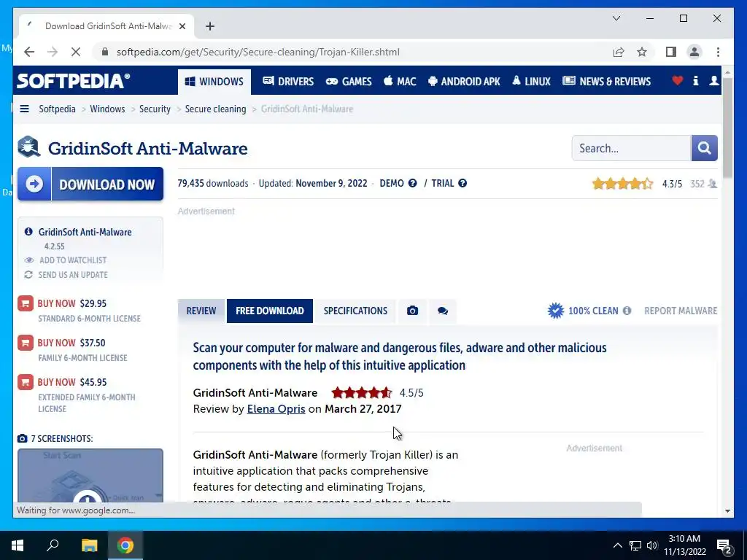Open Elena Opris author link
The height and width of the screenshot is (560, 747).
pos(276,409)
